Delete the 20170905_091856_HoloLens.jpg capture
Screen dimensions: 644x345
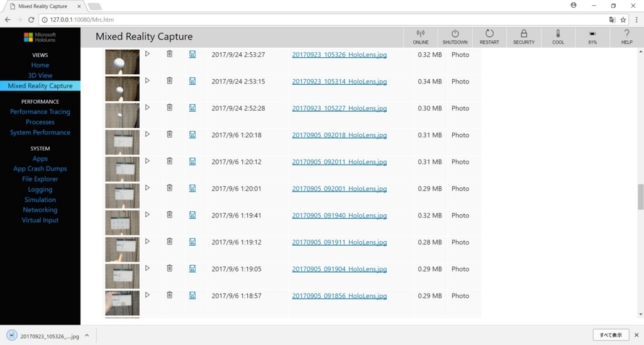[x=170, y=295]
